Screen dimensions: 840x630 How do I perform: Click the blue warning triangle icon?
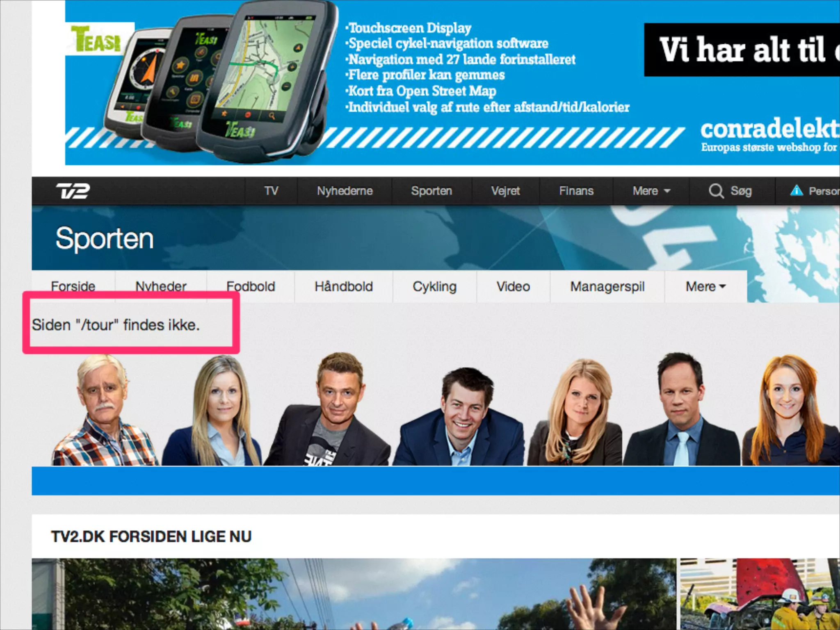pos(796,191)
